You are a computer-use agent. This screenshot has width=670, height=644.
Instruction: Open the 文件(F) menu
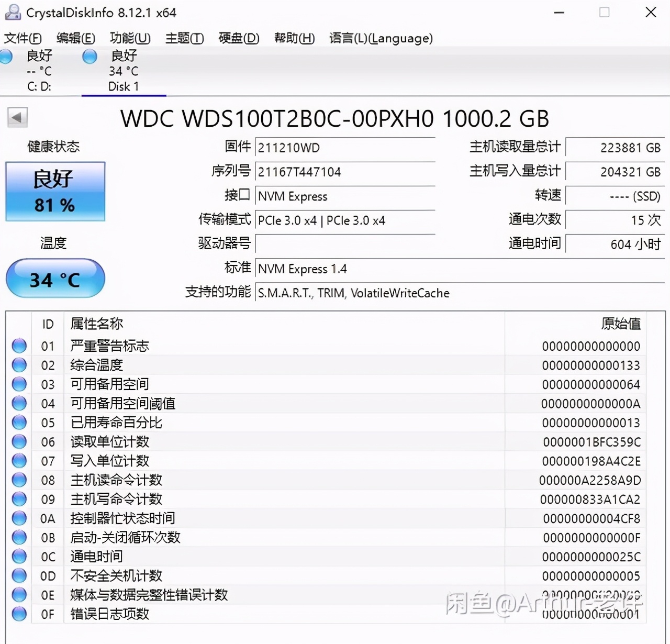[x=22, y=38]
